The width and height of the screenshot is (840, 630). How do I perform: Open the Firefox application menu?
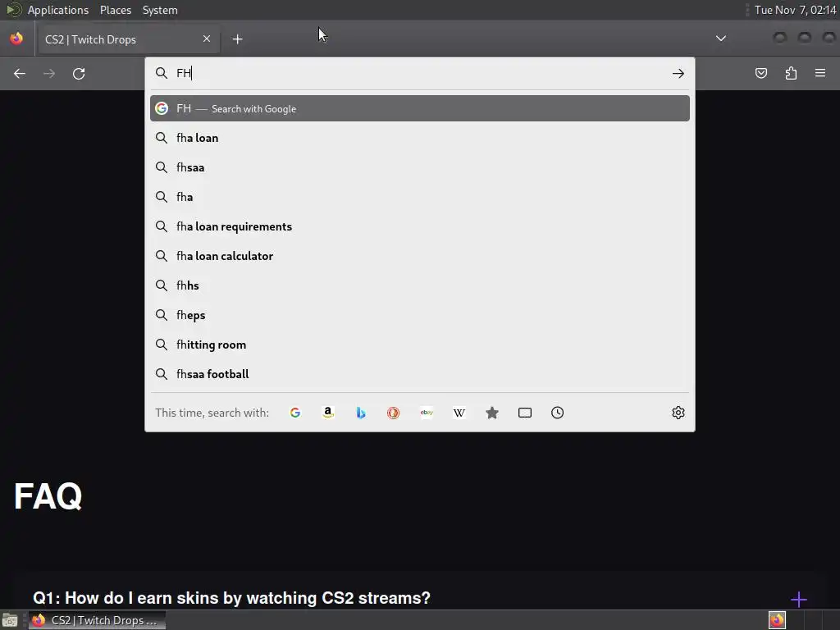click(820, 73)
